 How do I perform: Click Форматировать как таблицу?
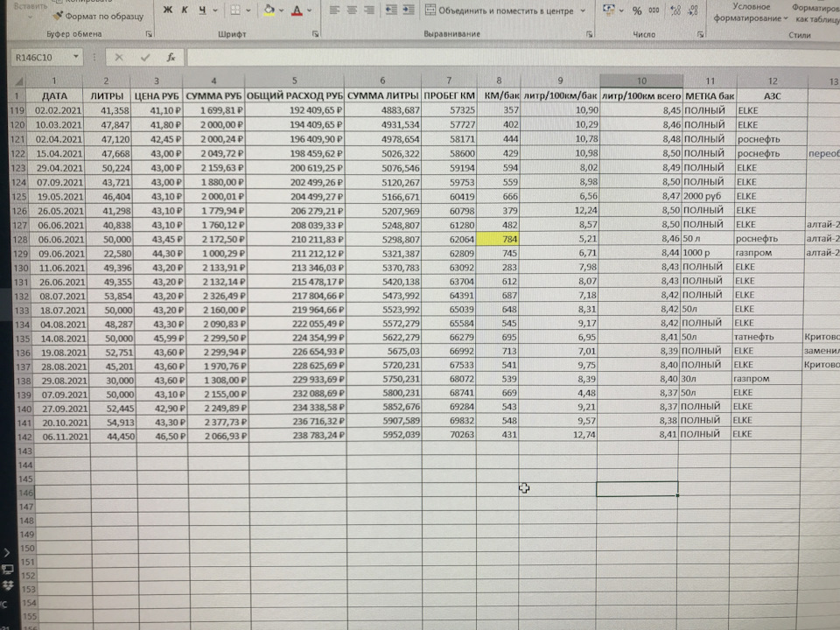815,13
